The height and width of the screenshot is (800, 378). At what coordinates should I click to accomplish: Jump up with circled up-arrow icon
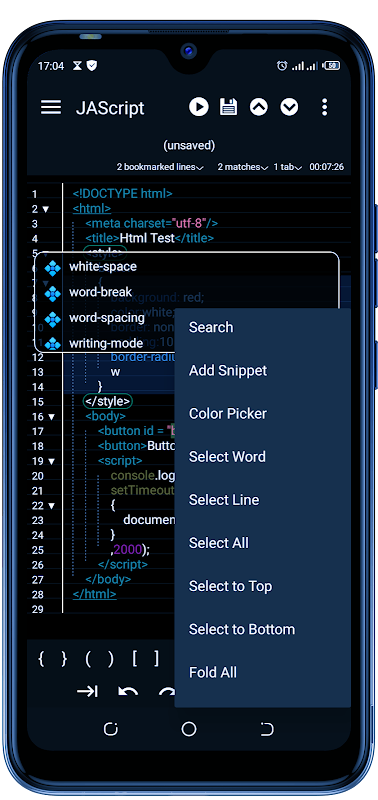point(259,107)
